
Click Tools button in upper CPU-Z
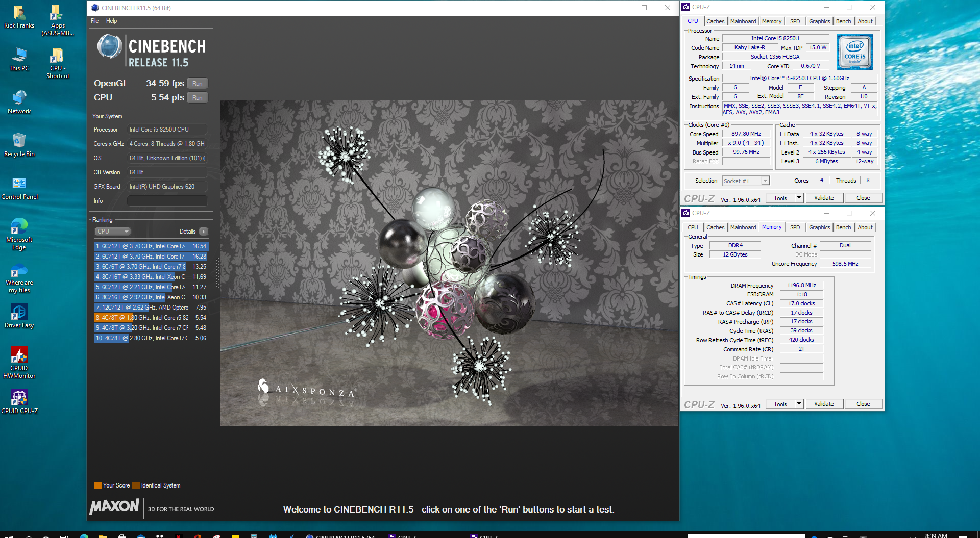pos(780,198)
